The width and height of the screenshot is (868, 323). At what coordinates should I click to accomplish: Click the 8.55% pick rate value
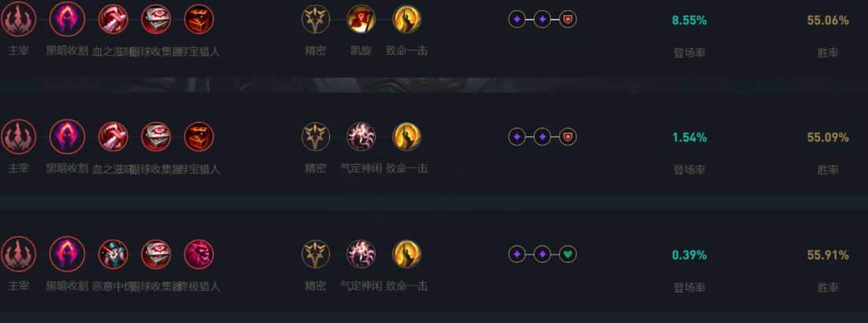[689, 20]
